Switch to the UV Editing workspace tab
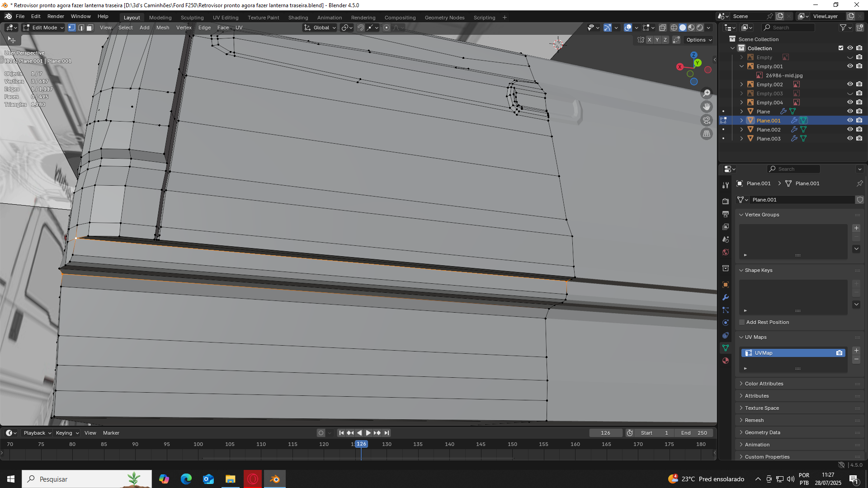868x488 pixels. tap(226, 18)
